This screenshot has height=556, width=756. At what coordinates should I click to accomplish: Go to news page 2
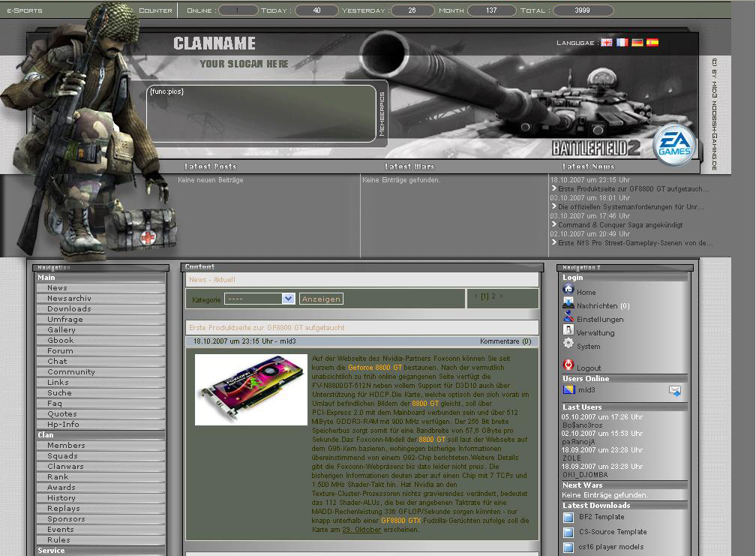tap(493, 296)
